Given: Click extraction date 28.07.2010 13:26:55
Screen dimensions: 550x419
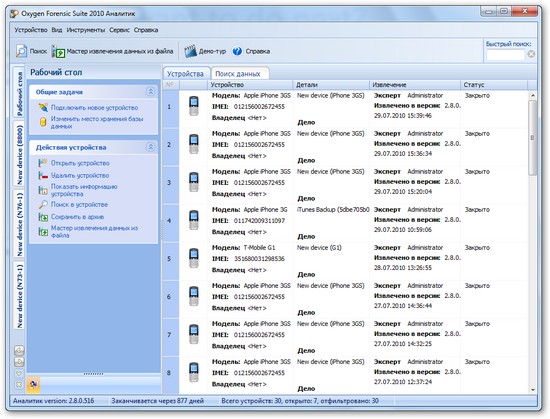Looking at the screenshot, I should pyautogui.click(x=403, y=268).
